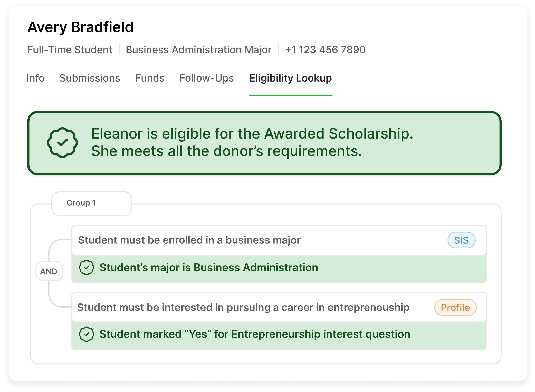The image size is (535, 392).
Task: Click the Business Administration Major label
Action: click(198, 50)
